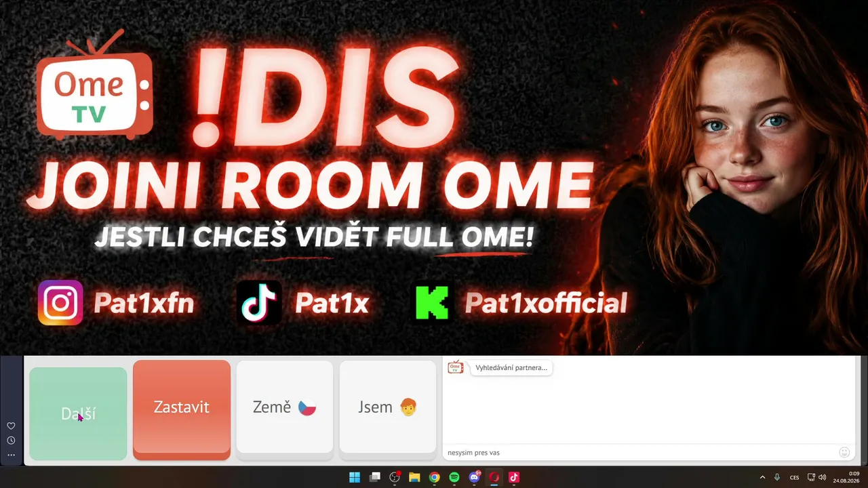Open the Windows Start menu
This screenshot has width=868, height=488.
355,477
